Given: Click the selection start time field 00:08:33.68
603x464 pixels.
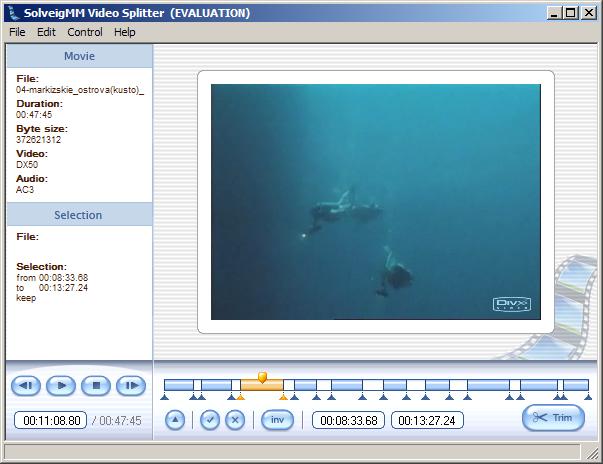Looking at the screenshot, I should coord(348,421).
